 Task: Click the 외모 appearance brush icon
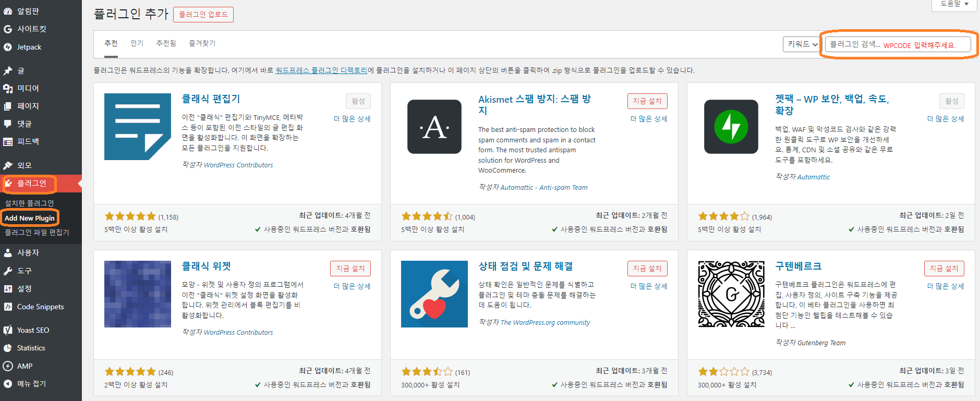[8, 165]
